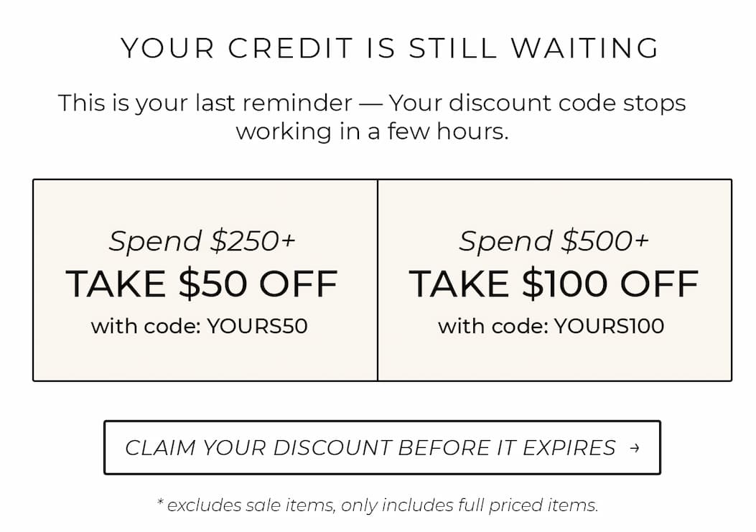
Task: Click the word DISCOUNT in the claim button
Action: [x=332, y=448]
